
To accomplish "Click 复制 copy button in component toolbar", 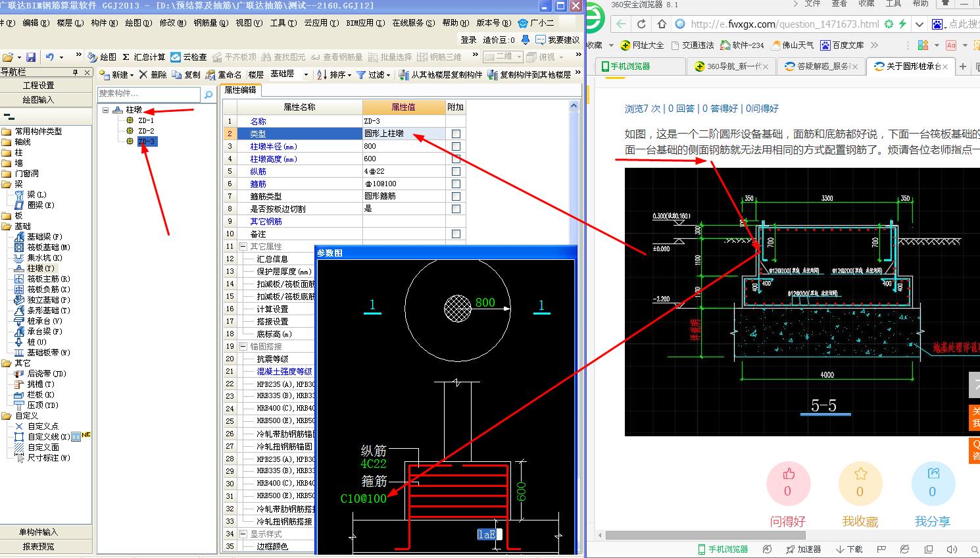I will pos(186,75).
